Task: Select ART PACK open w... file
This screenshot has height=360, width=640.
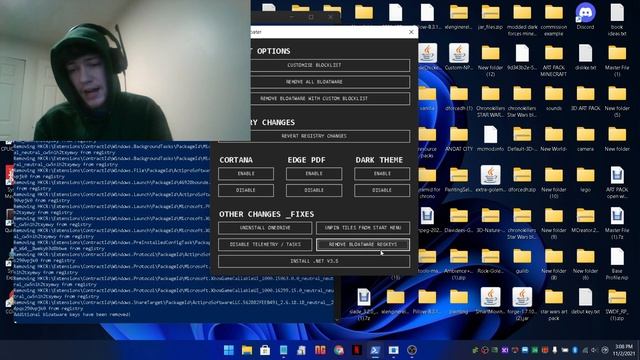Action: point(617,182)
